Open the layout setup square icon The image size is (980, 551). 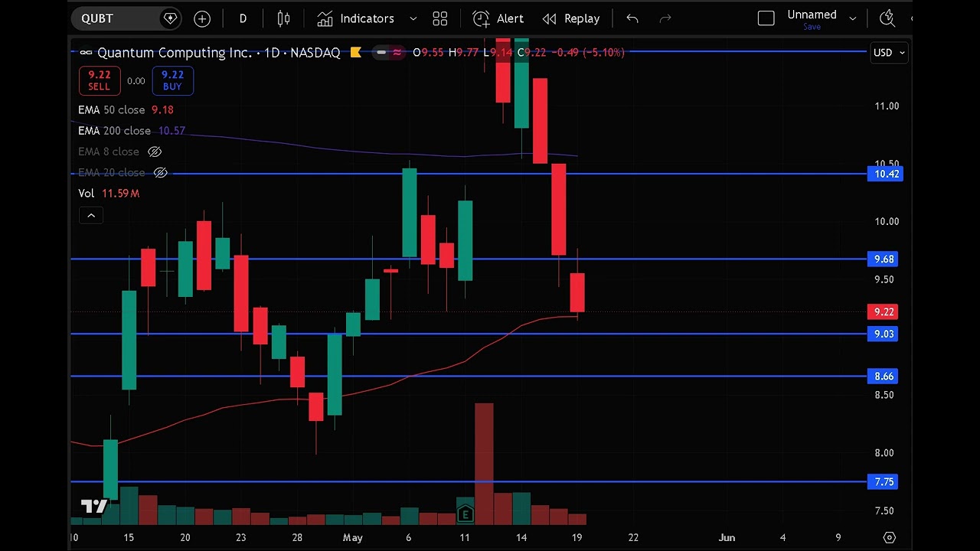(766, 18)
